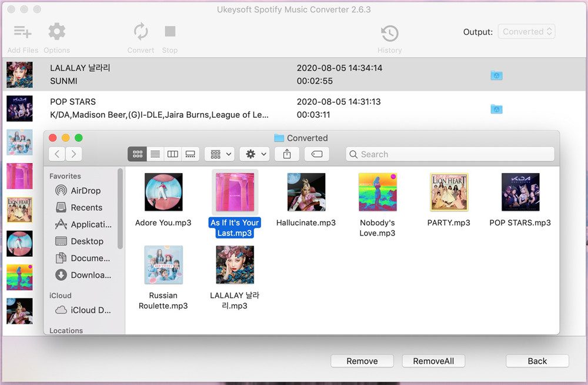Switch Finder to column view

(172, 154)
